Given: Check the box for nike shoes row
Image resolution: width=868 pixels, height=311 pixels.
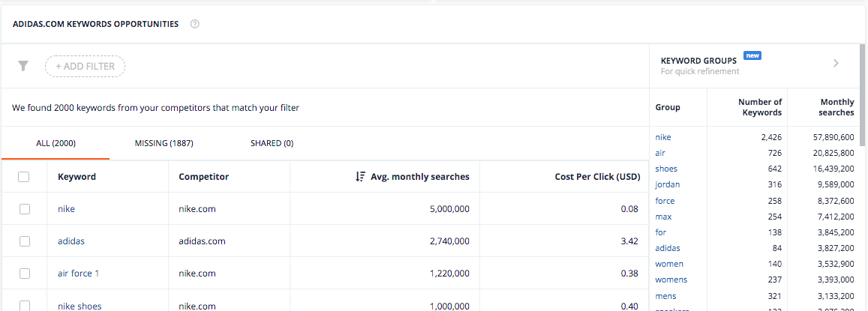Looking at the screenshot, I should [x=24, y=306].
